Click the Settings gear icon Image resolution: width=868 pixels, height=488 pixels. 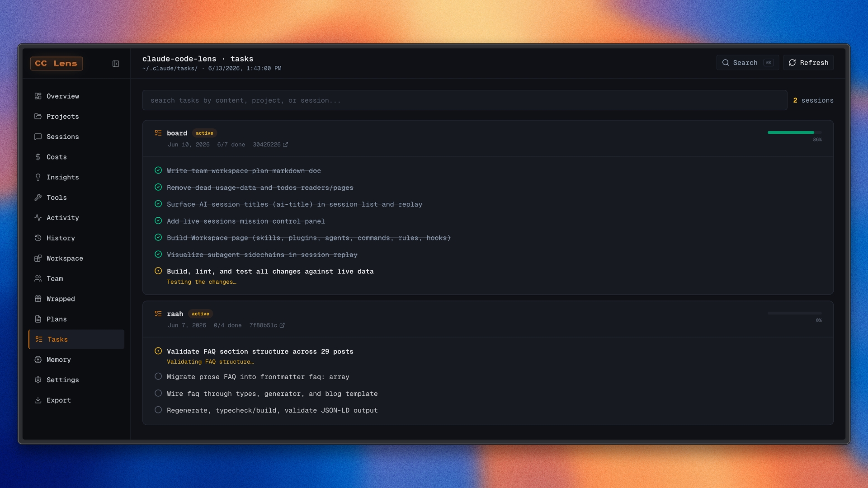pyautogui.click(x=38, y=380)
